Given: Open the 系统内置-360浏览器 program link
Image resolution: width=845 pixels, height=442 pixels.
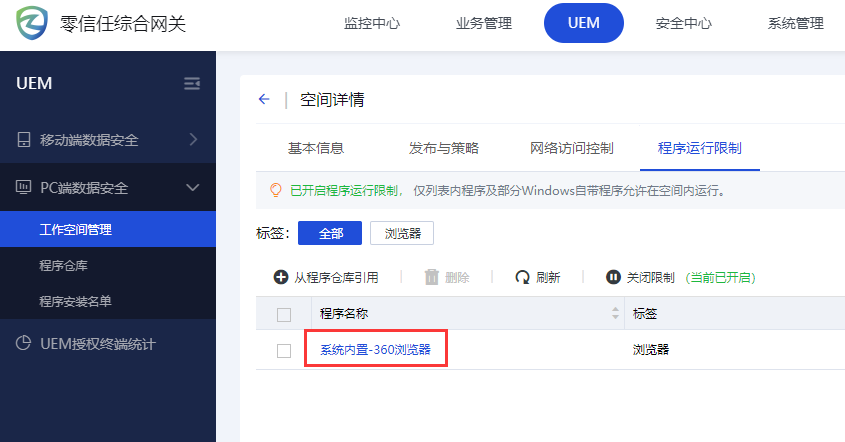Looking at the screenshot, I should click(376, 349).
